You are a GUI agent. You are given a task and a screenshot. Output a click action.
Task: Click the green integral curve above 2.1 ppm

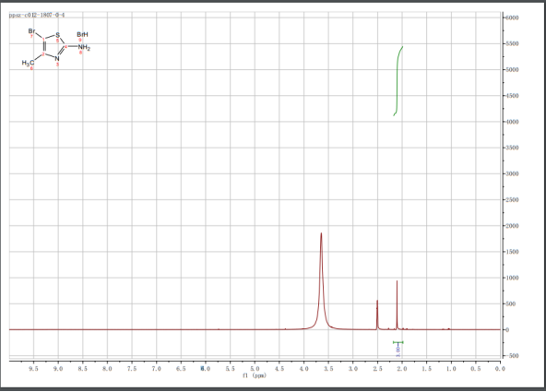(398, 81)
